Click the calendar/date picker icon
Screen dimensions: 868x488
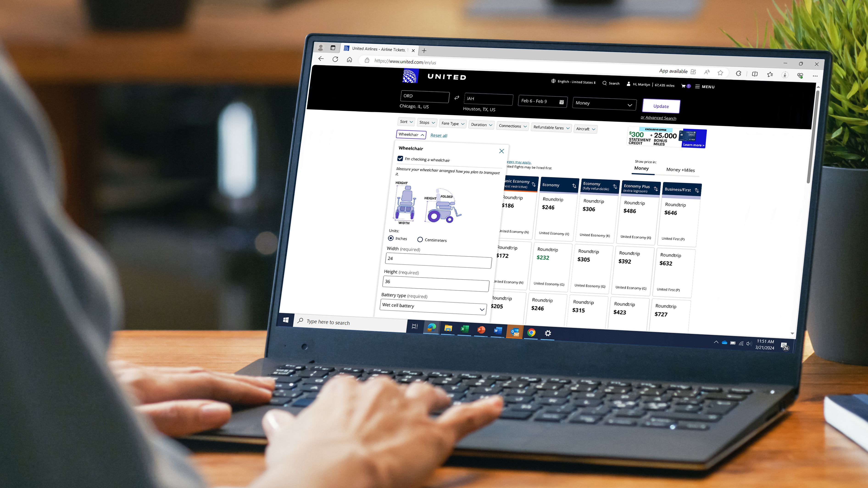(x=562, y=102)
